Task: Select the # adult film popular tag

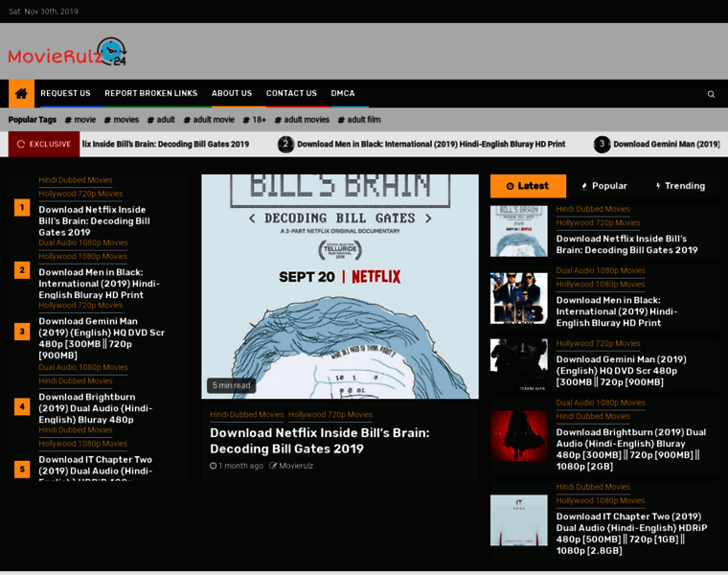Action: (x=359, y=120)
